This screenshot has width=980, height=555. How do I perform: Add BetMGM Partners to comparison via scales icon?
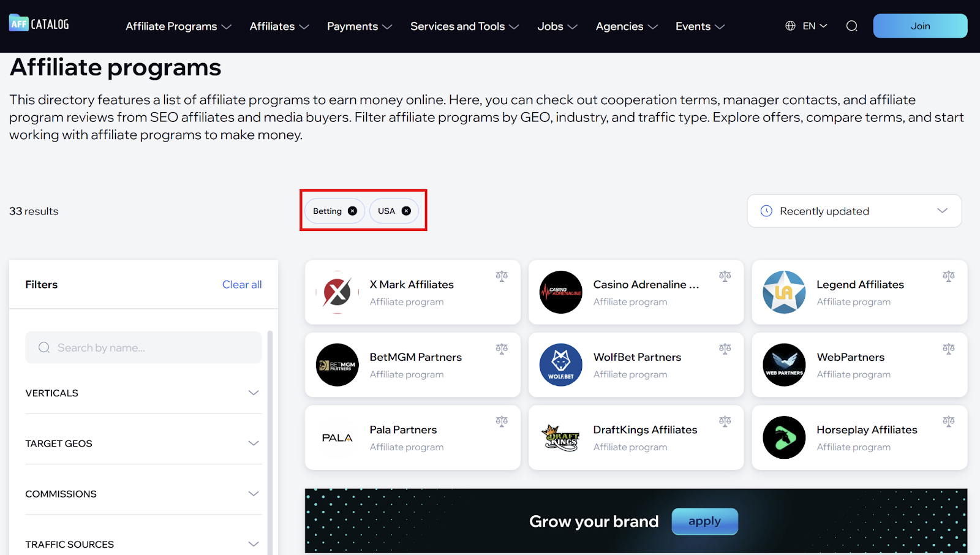502,349
